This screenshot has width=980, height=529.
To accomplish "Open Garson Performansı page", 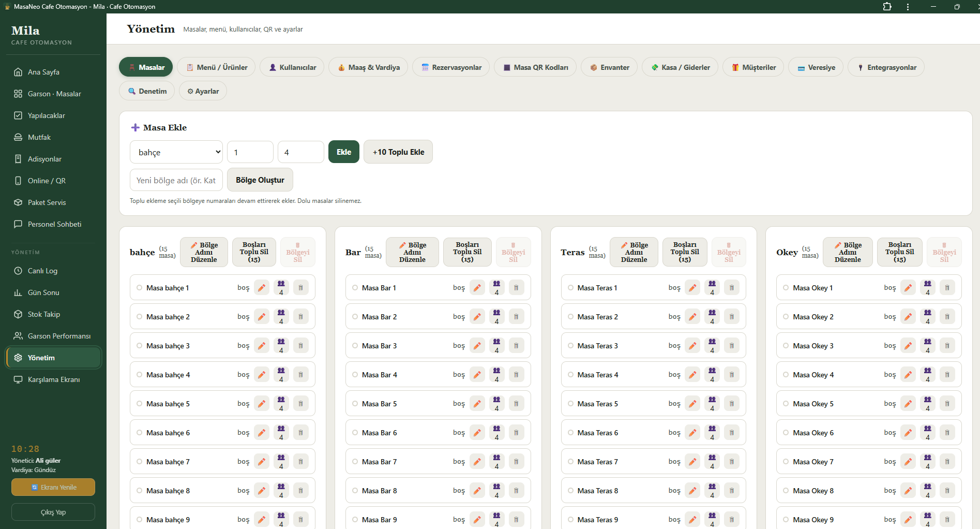I will [x=53, y=336].
